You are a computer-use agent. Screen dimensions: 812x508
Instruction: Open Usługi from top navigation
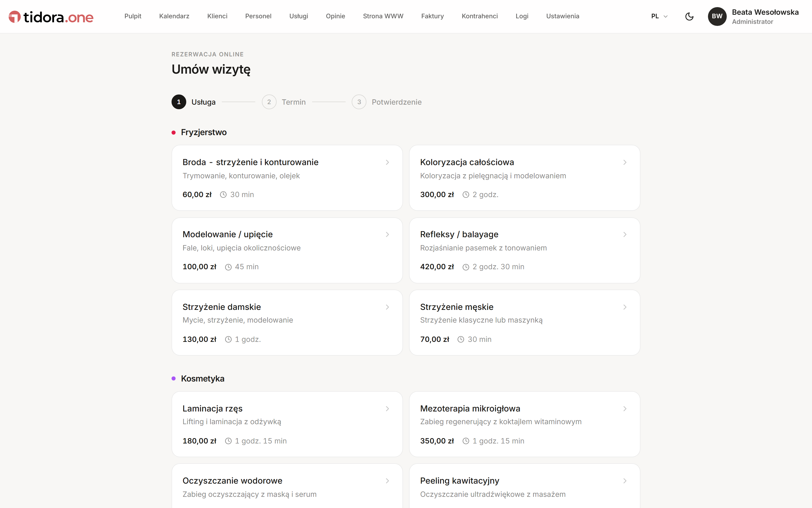(x=299, y=16)
